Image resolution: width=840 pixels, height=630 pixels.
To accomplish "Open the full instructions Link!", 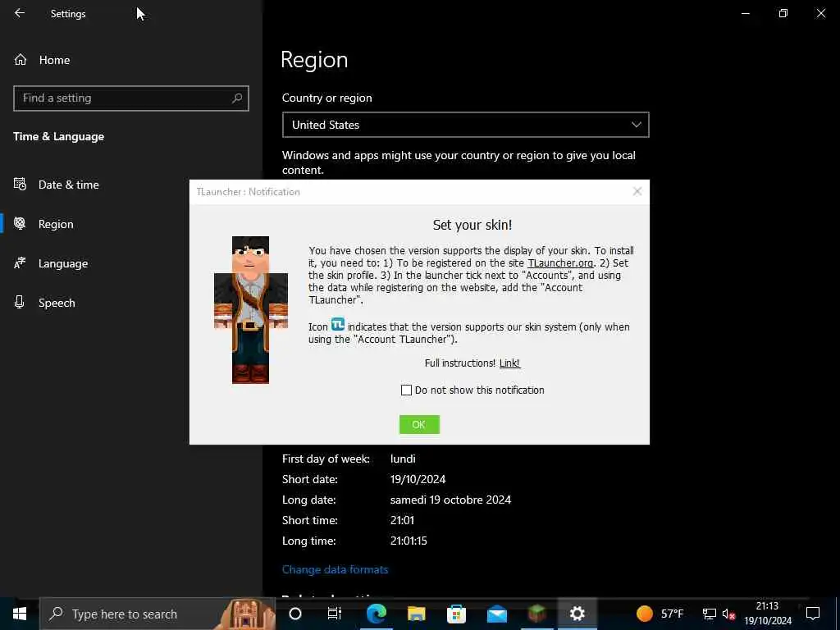I will coord(509,363).
